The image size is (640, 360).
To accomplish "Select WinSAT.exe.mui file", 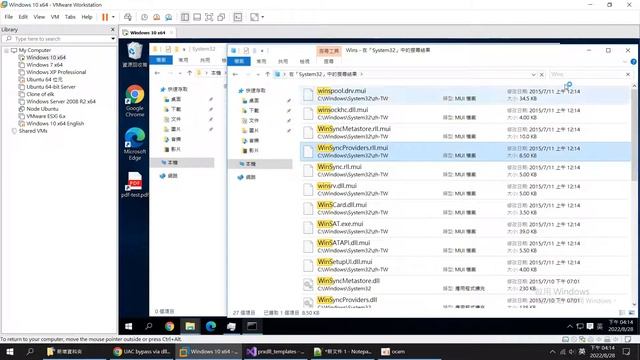I will (x=465, y=227).
